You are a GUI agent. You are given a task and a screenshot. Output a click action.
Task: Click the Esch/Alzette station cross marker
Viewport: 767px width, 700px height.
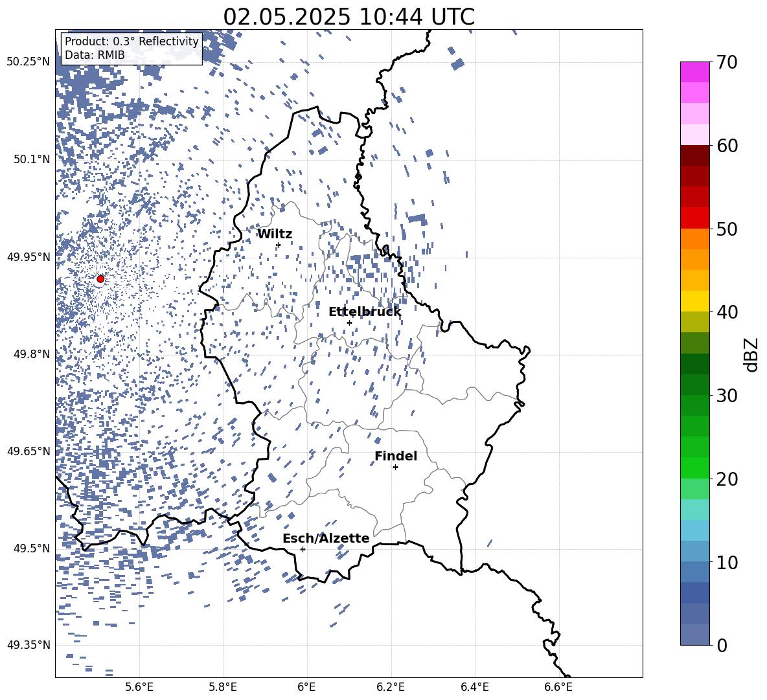303,549
